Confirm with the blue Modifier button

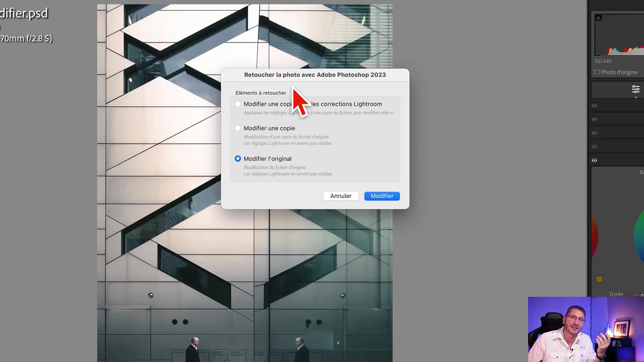coord(382,196)
